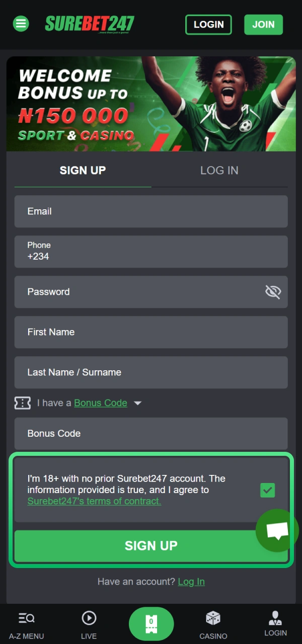
Task: Open the hamburger navigation menu
Action: (21, 24)
